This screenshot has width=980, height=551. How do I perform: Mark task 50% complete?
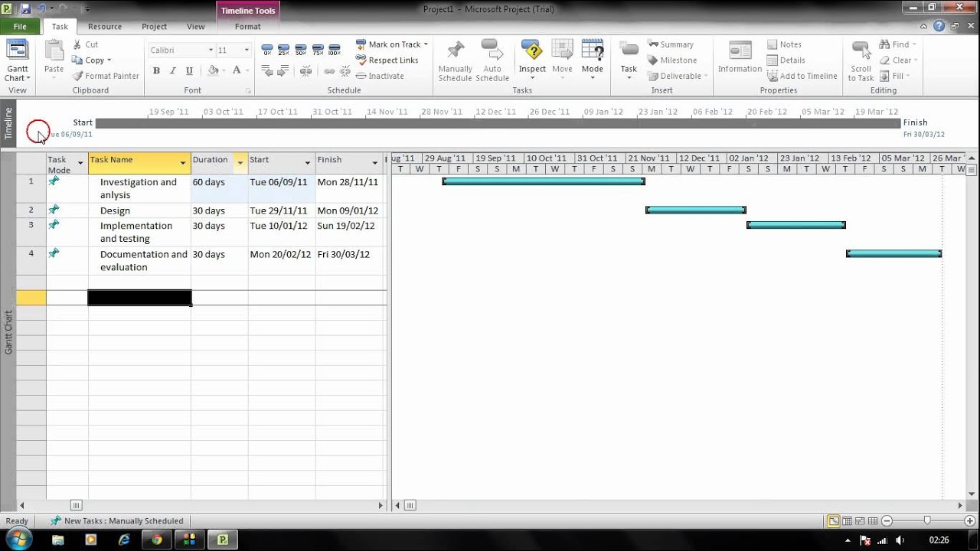point(301,50)
